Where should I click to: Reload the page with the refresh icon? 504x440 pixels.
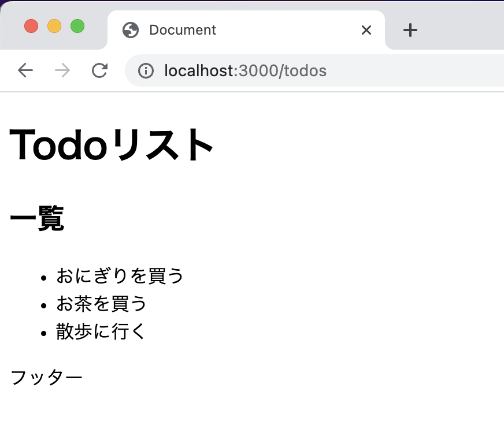[x=99, y=70]
